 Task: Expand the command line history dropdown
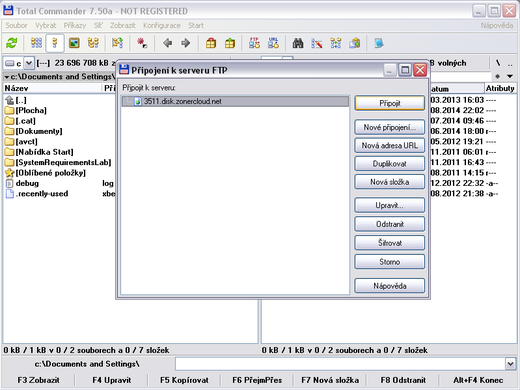click(x=510, y=364)
